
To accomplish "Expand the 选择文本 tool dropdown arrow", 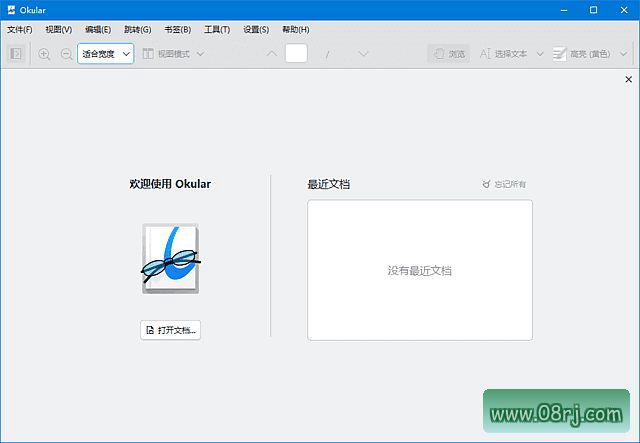I will click(540, 53).
